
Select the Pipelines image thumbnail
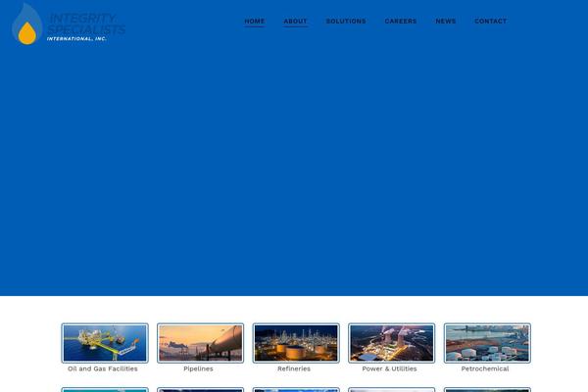pyautogui.click(x=200, y=343)
